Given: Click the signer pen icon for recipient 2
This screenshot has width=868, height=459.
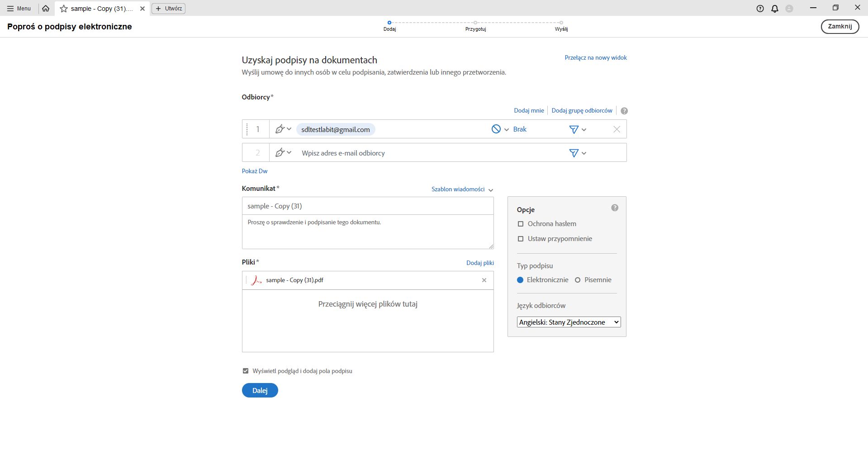Looking at the screenshot, I should click(280, 153).
